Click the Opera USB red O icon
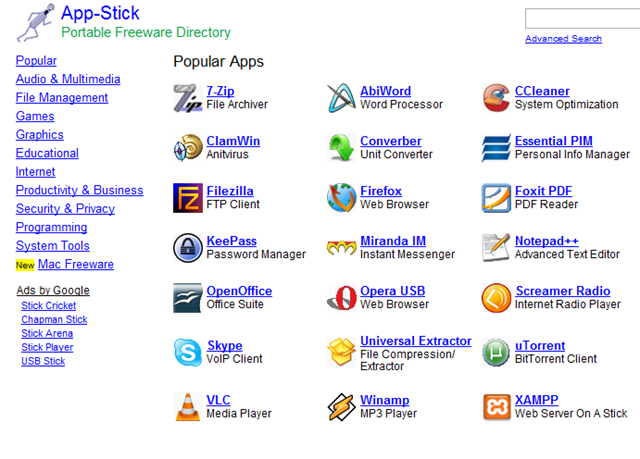 click(341, 298)
